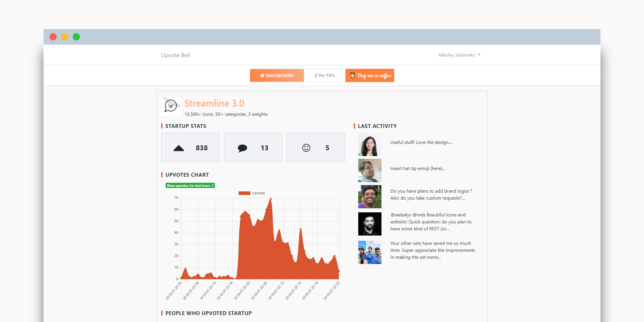Click the Buy me a coffee button
Screen dimensions: 644x322
click(370, 75)
